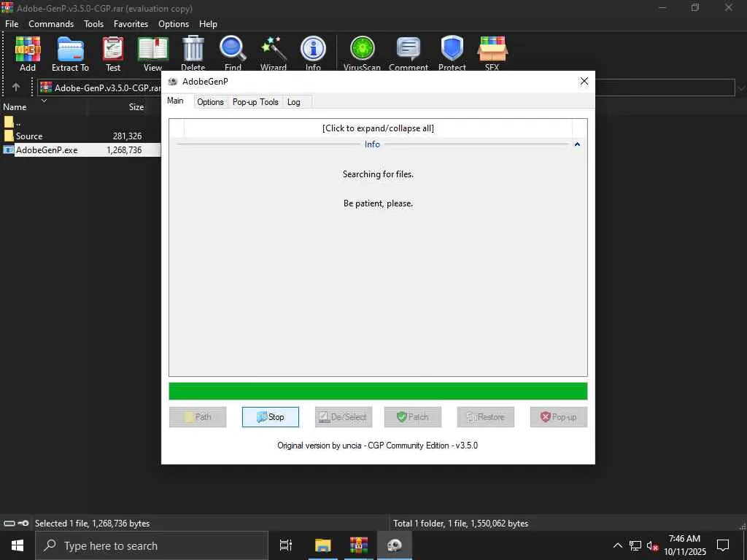Open the Wizard wand icon
The width and height of the screenshot is (747, 560).
pyautogui.click(x=274, y=53)
